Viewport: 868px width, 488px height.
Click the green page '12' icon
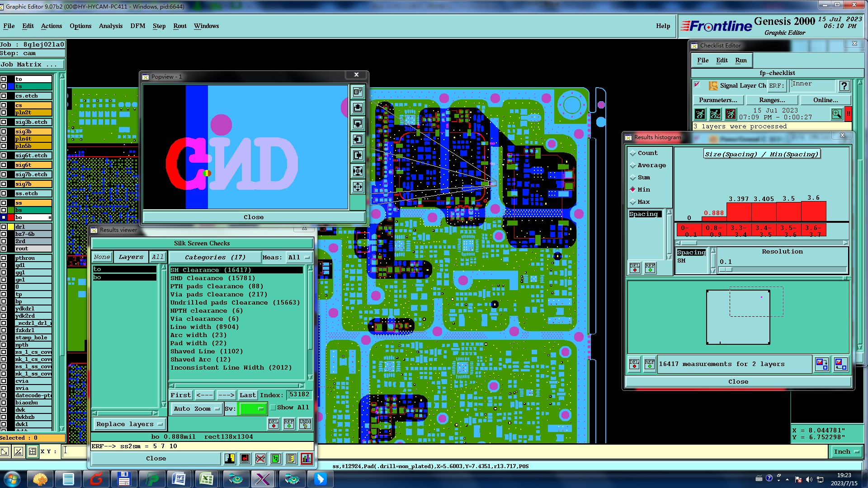click(x=276, y=459)
